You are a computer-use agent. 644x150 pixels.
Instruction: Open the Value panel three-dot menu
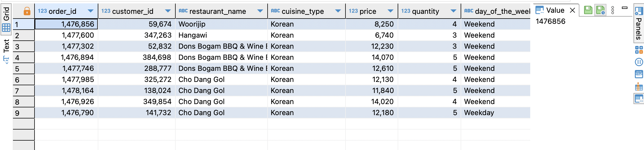coord(613,10)
